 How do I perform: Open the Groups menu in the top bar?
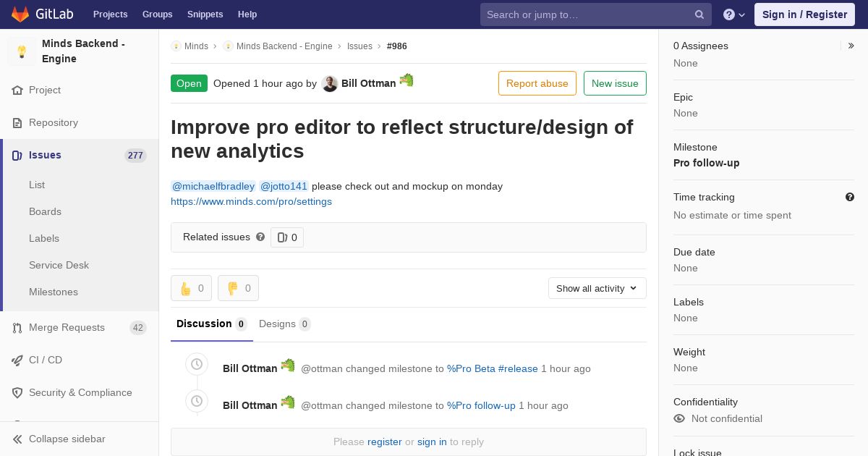click(x=157, y=14)
